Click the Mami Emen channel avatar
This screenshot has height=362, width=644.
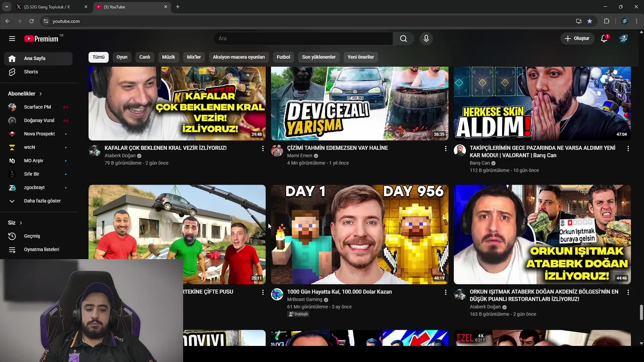[277, 150]
